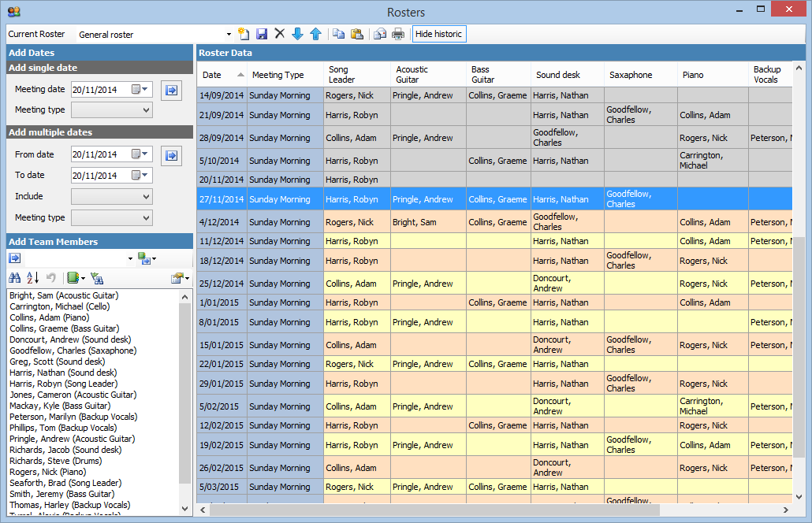Screen dimensions: 812x523
Task: Select Peterson, Marilyn (Backup Vocals) in list
Action: click(73, 417)
